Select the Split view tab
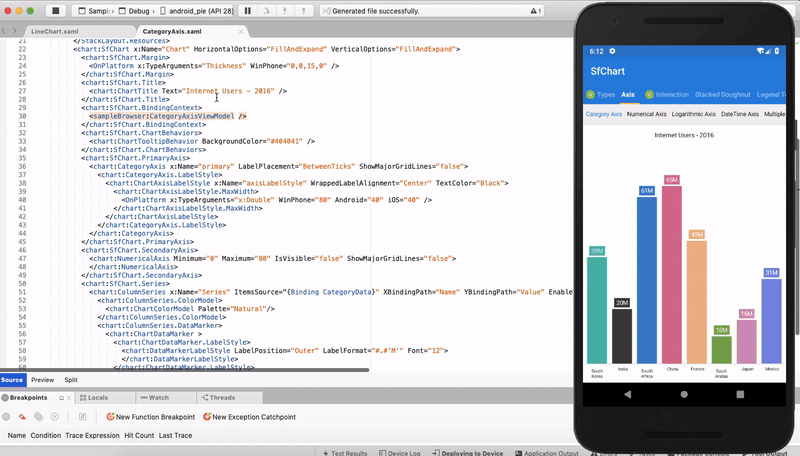Screen dimensions: 800x456 71,380
